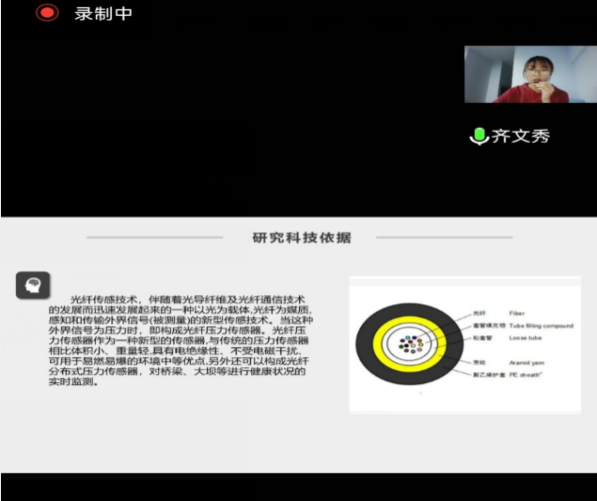The image size is (597, 501).
Task: Click the slide title 研究科技依据
Action: click(x=302, y=238)
